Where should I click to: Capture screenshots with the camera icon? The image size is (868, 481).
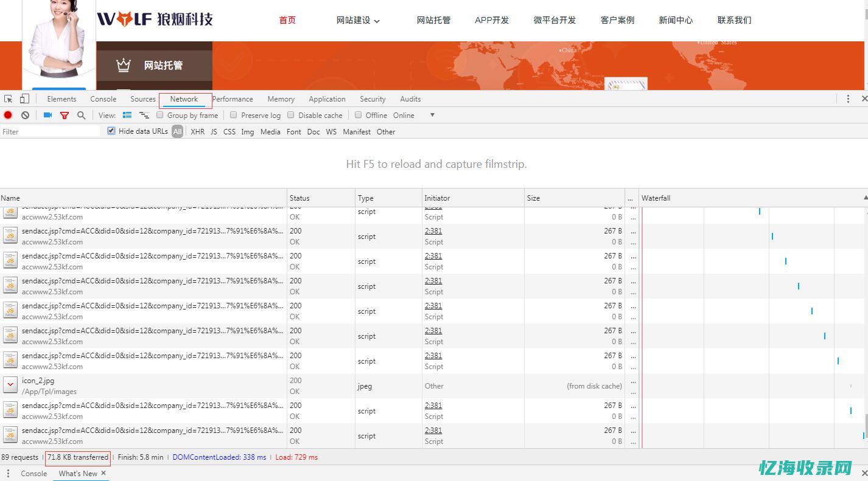[x=47, y=115]
